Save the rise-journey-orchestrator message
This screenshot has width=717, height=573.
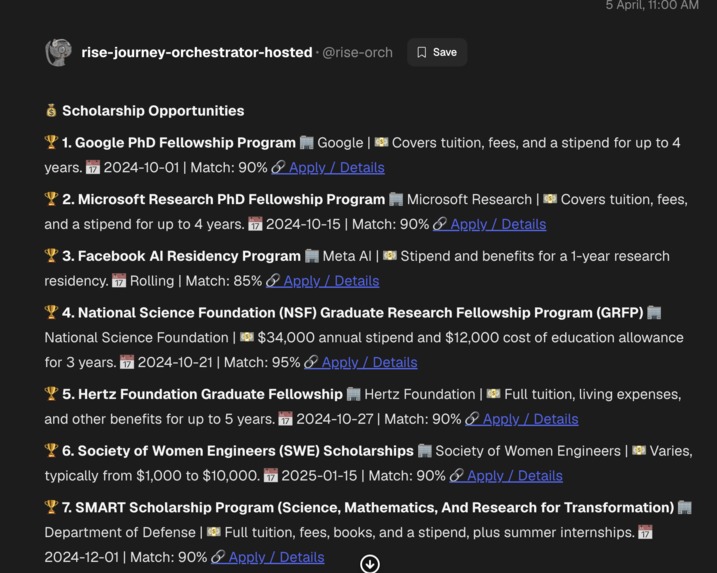437,52
